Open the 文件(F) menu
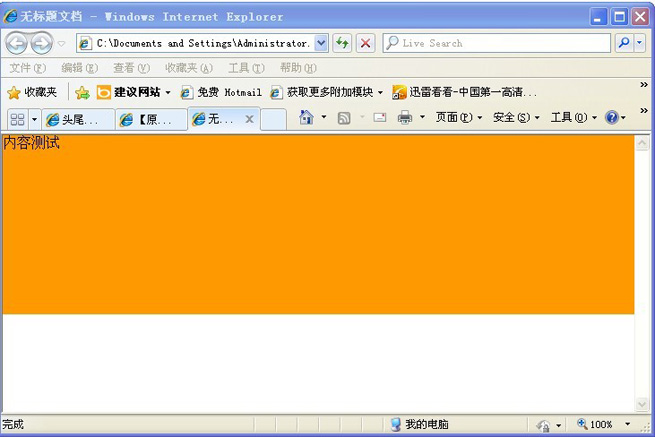The image size is (655, 437). (x=28, y=68)
